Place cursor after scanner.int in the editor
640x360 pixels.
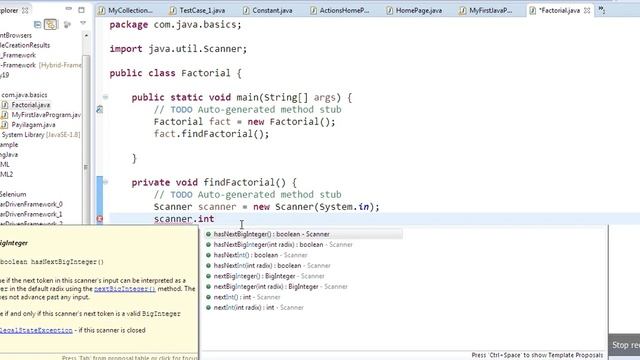(215, 219)
